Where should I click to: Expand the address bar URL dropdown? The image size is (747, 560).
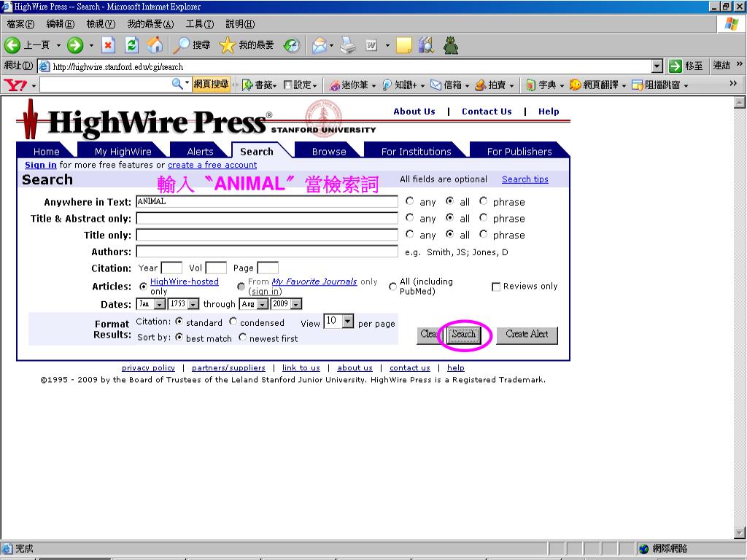tap(657, 66)
